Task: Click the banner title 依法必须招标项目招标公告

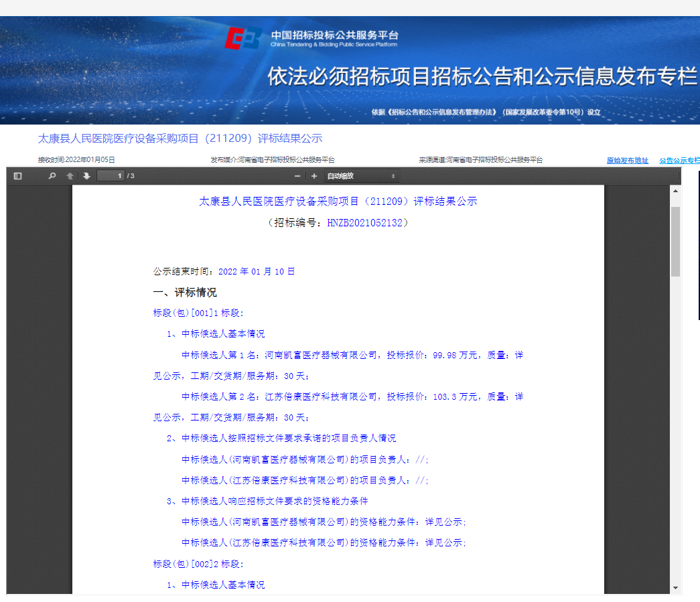Action: click(x=481, y=76)
